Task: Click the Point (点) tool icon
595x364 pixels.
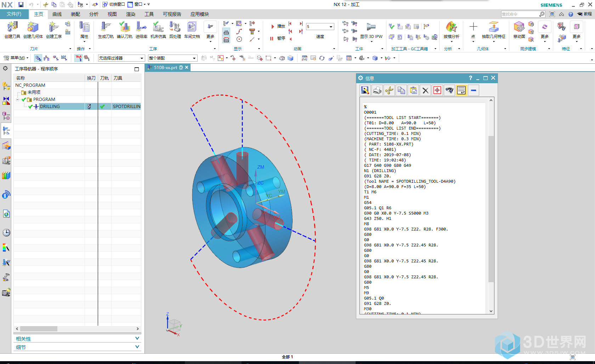Action: (x=473, y=27)
